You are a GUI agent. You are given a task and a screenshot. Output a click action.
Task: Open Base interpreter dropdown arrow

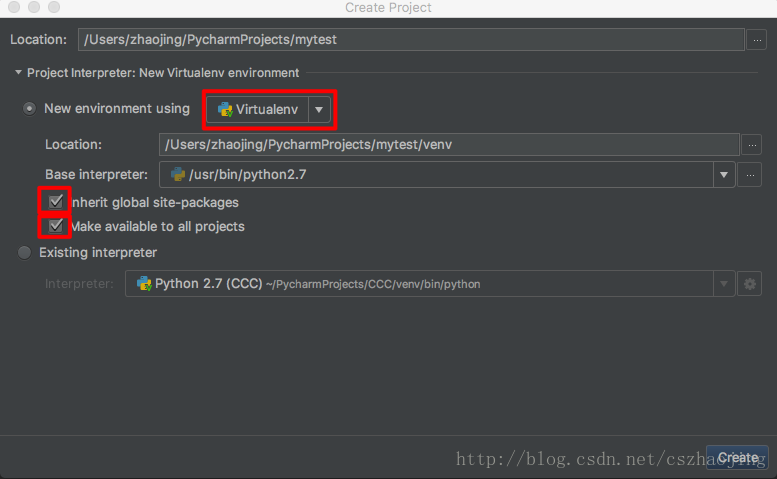pyautogui.click(x=724, y=175)
